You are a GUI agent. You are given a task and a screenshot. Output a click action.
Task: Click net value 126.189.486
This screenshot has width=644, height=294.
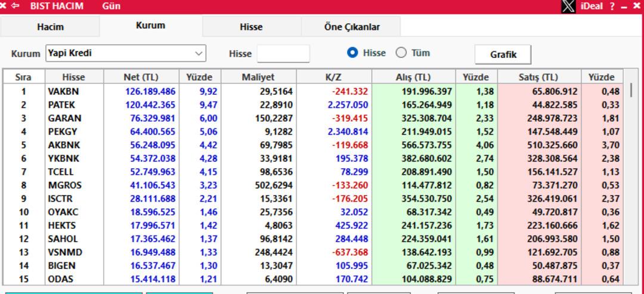(150, 91)
